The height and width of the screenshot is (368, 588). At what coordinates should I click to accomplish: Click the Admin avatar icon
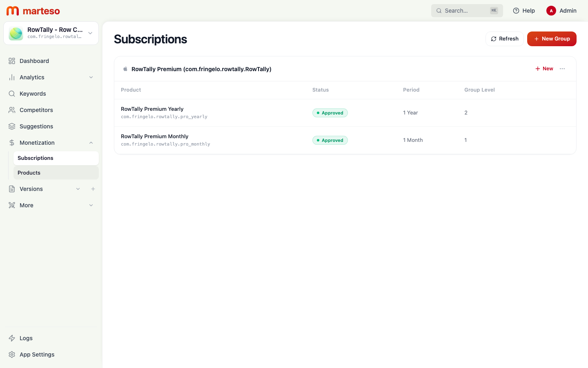(x=551, y=11)
